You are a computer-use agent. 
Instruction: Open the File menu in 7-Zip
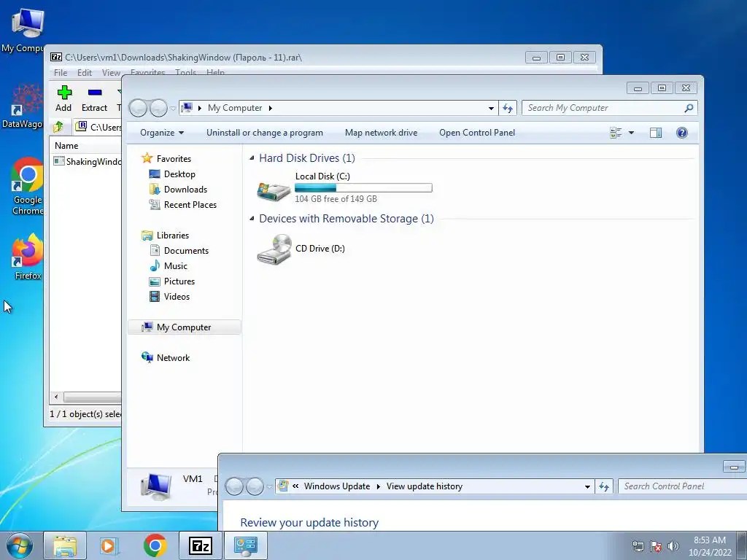pos(61,72)
